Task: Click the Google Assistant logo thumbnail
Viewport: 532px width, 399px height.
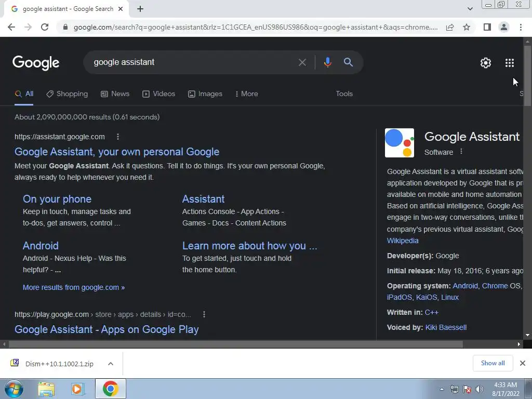Action: [400, 143]
